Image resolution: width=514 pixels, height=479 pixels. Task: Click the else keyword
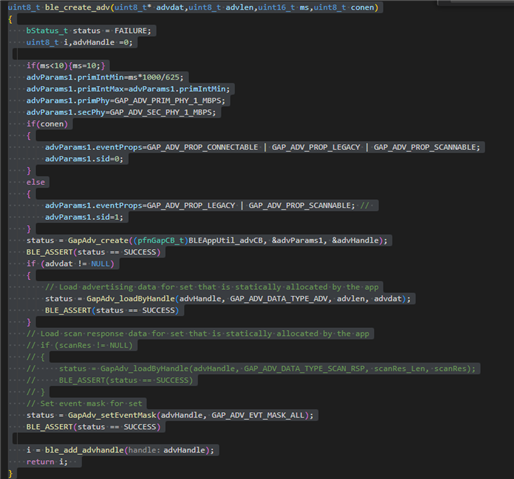(36, 182)
